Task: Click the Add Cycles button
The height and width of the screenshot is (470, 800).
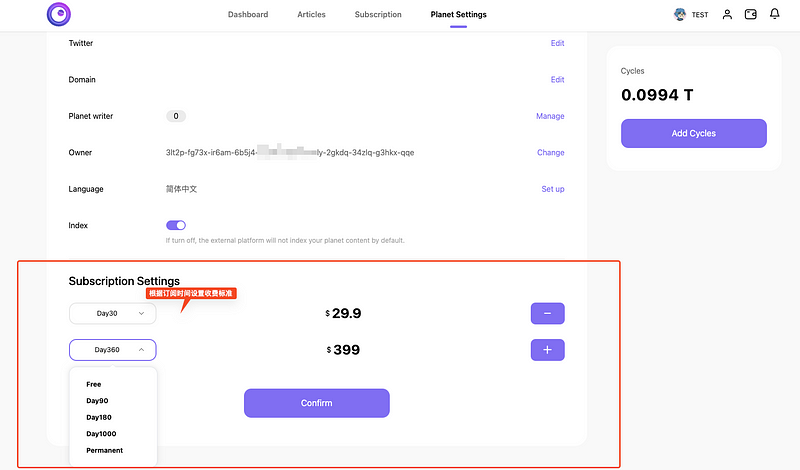Action: (693, 133)
